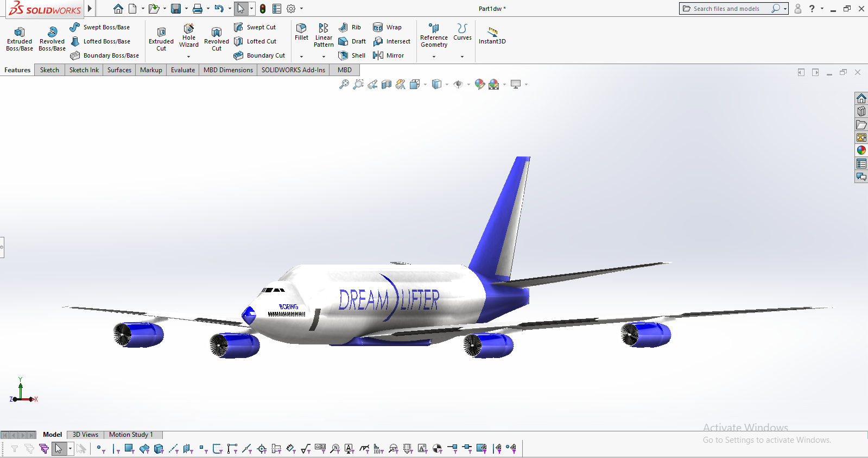The width and height of the screenshot is (868, 458).
Task: Open File Explorer in task pane
Action: [x=861, y=124]
